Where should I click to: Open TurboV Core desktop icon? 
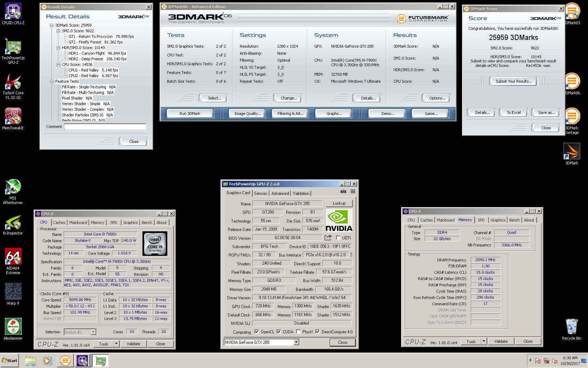pyautogui.click(x=13, y=86)
